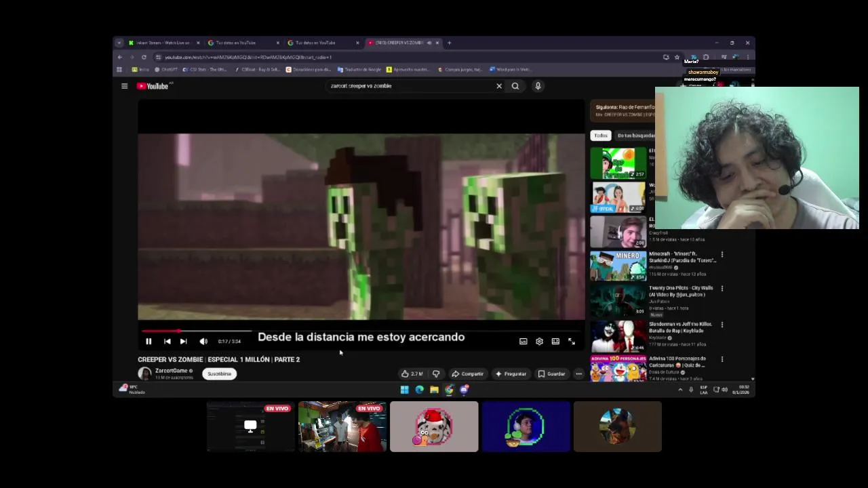Toggle subtitles in the video player
868x488 pixels.
(523, 342)
